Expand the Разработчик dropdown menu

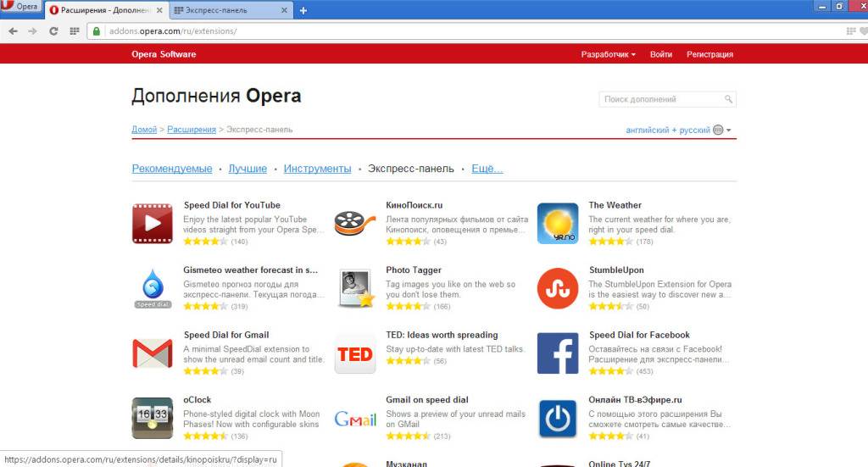click(608, 54)
